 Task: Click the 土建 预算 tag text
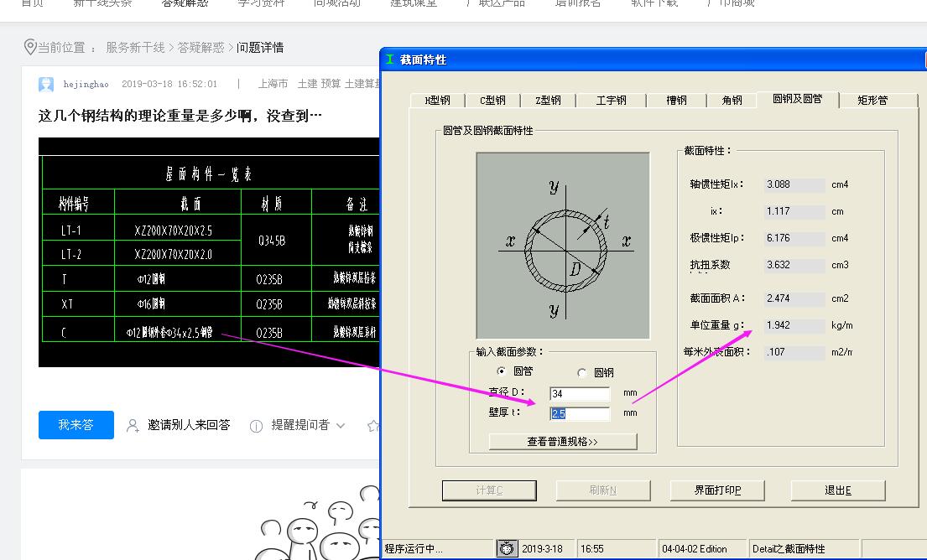(x=320, y=84)
